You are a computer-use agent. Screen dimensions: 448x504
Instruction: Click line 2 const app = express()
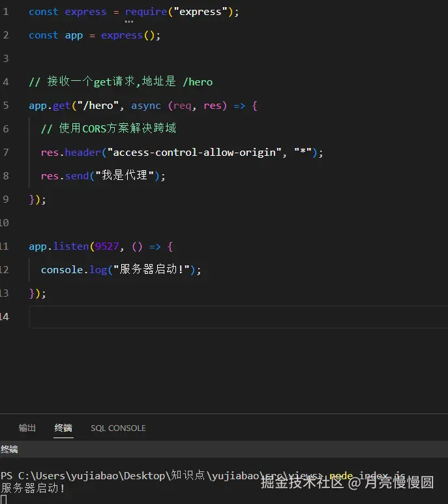point(95,35)
